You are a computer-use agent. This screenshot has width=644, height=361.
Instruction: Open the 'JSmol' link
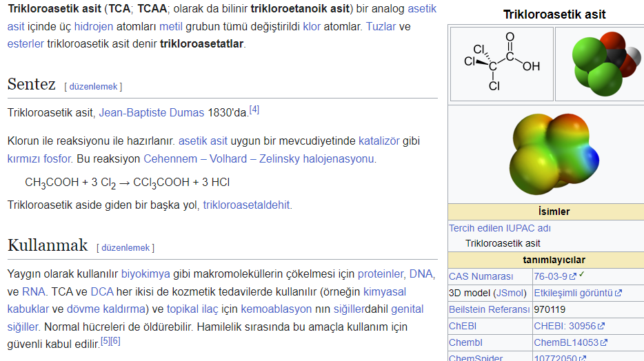click(510, 293)
